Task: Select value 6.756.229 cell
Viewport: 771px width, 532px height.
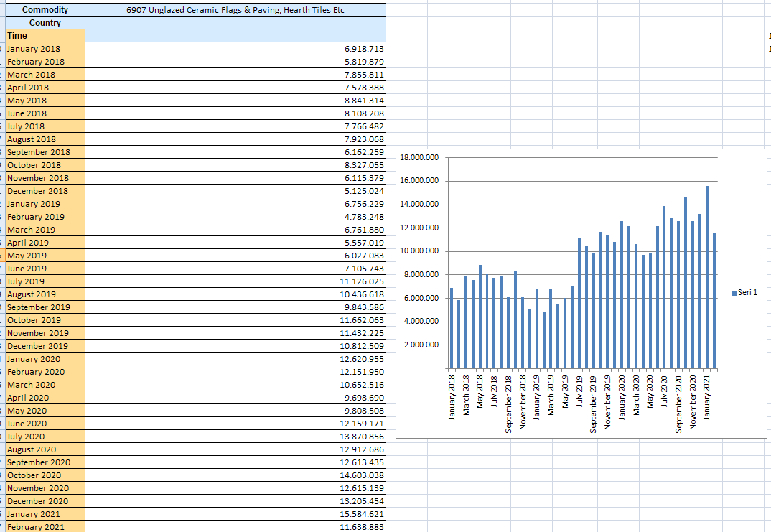Action: point(235,204)
